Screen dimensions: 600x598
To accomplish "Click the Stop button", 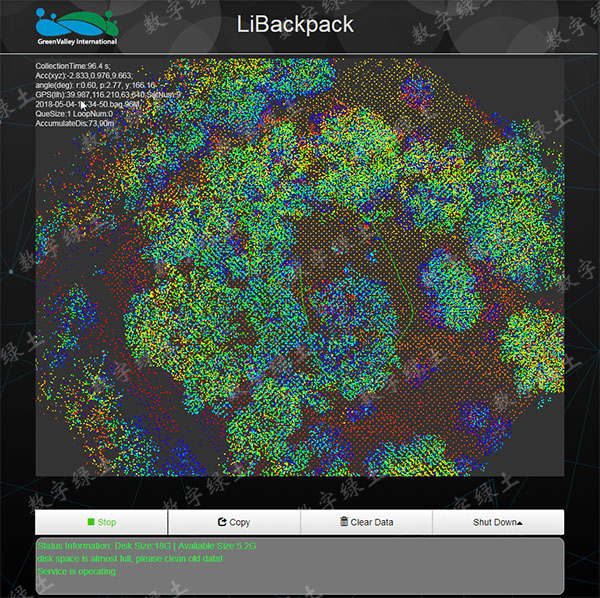I will 101,522.
